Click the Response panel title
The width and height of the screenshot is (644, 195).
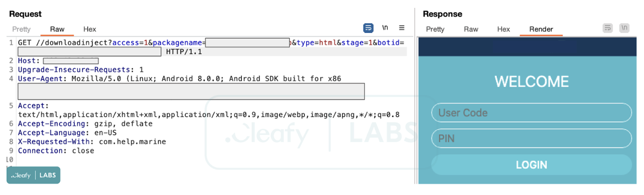coord(442,14)
